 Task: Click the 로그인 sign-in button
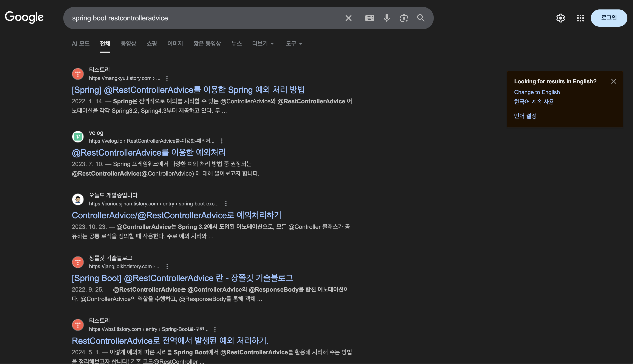click(609, 18)
